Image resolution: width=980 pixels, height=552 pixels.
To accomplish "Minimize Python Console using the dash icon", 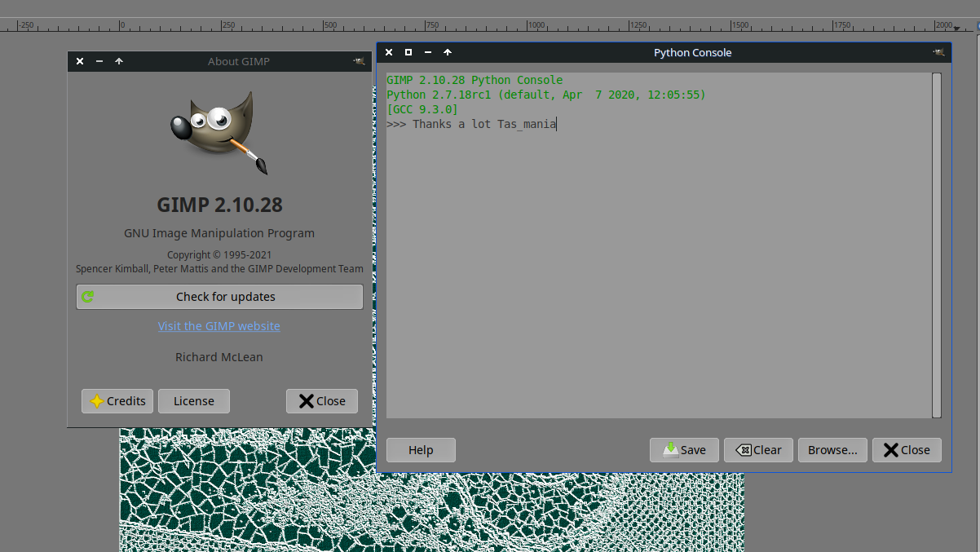I will (x=428, y=52).
